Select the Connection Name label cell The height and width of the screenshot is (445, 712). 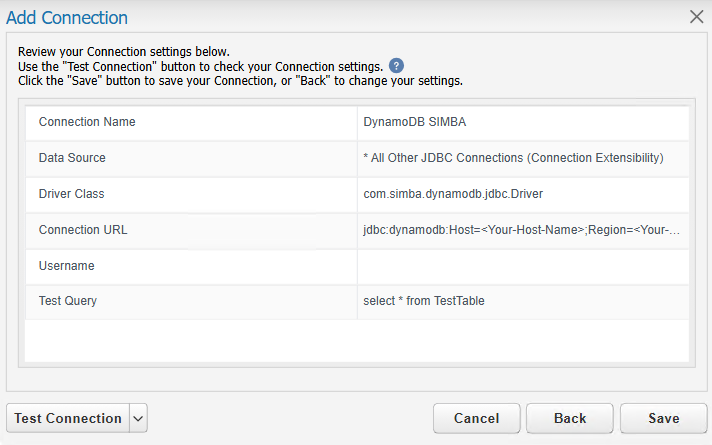(191, 123)
